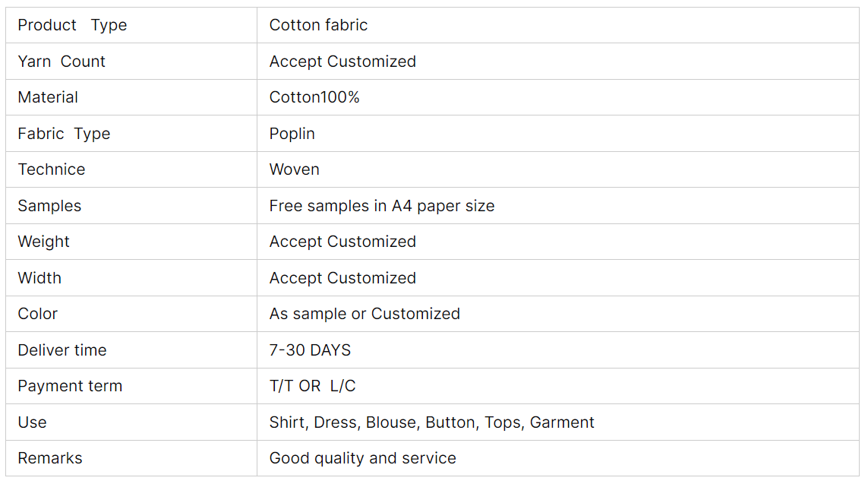Viewport: 868px width, 484px height.
Task: Select the "Cotton fabric" value cell
Action: click(x=318, y=25)
